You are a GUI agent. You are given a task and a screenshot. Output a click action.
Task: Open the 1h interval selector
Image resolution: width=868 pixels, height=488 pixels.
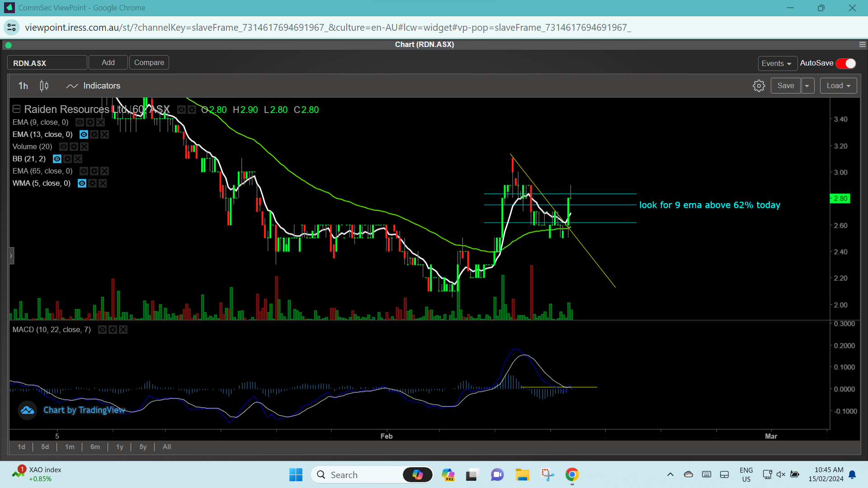[23, 86]
